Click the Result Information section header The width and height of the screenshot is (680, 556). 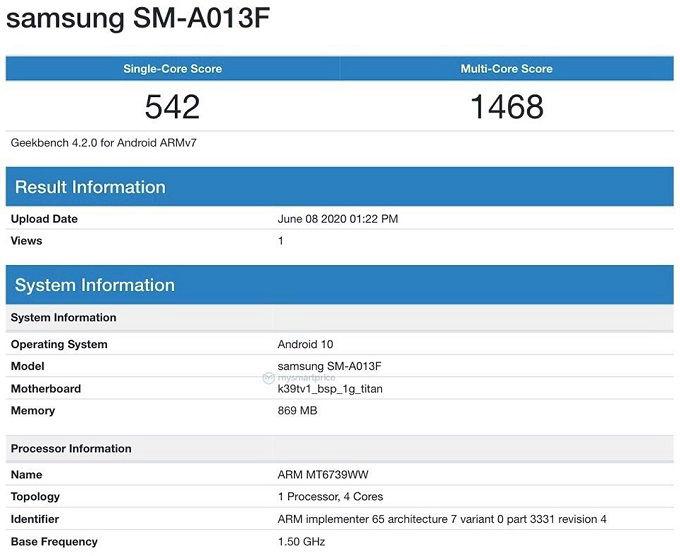pos(340,187)
